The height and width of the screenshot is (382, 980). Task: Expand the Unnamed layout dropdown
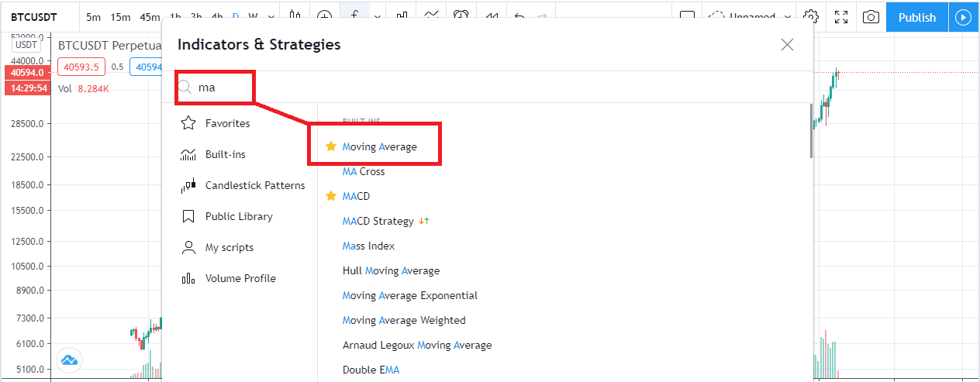pyautogui.click(x=788, y=17)
